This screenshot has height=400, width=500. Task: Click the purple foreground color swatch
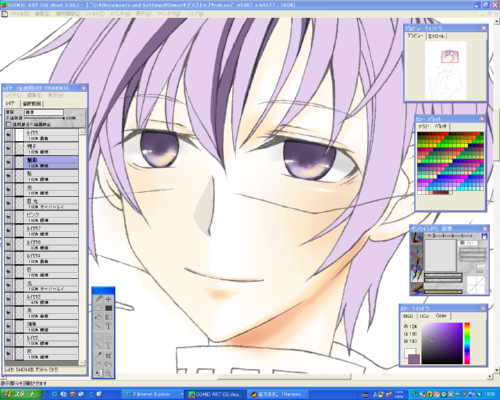pyautogui.click(x=414, y=359)
